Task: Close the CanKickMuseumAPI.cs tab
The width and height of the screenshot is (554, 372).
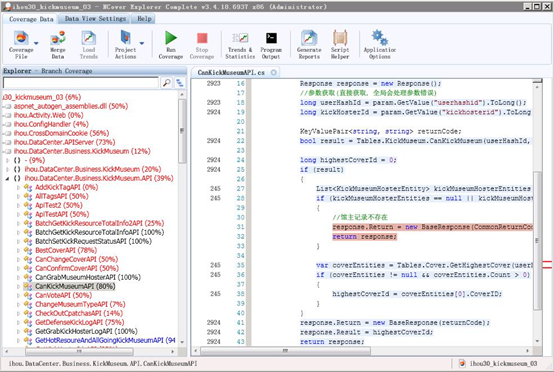Action: coord(273,72)
